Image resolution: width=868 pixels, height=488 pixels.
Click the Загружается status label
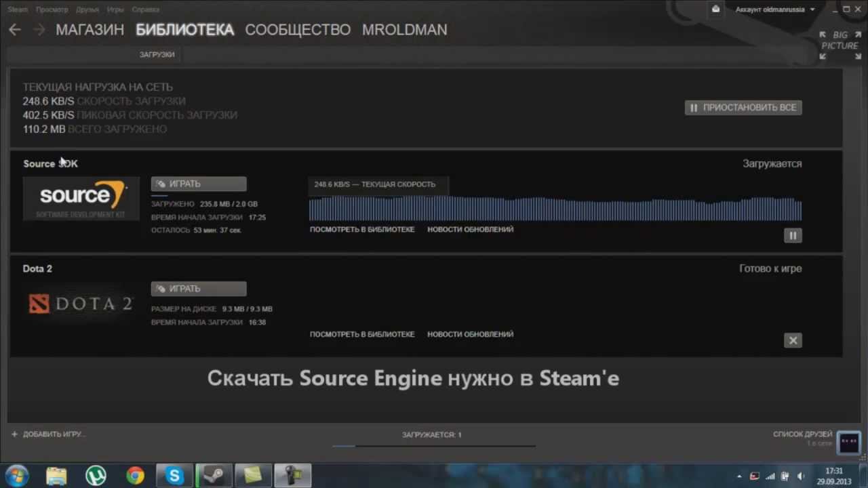pyautogui.click(x=772, y=163)
